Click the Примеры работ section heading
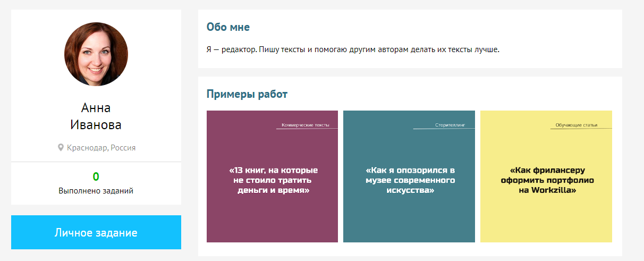The width and height of the screenshot is (644, 261). [x=247, y=95]
